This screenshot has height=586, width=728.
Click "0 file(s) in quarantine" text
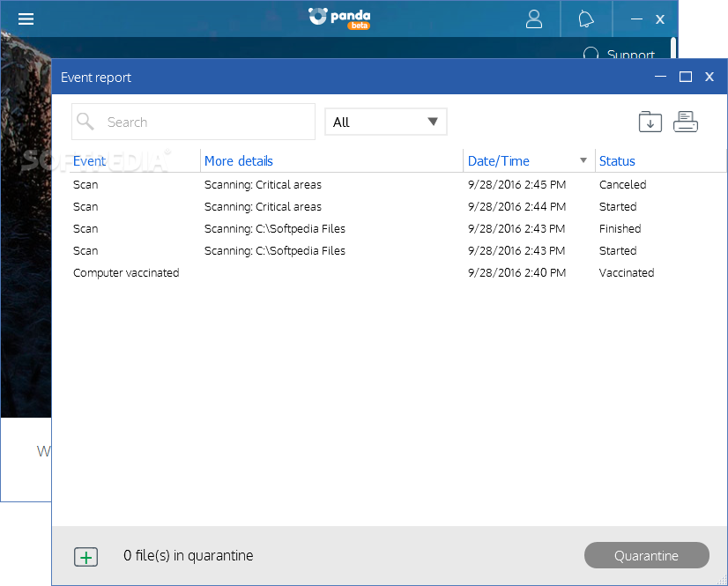click(x=188, y=555)
